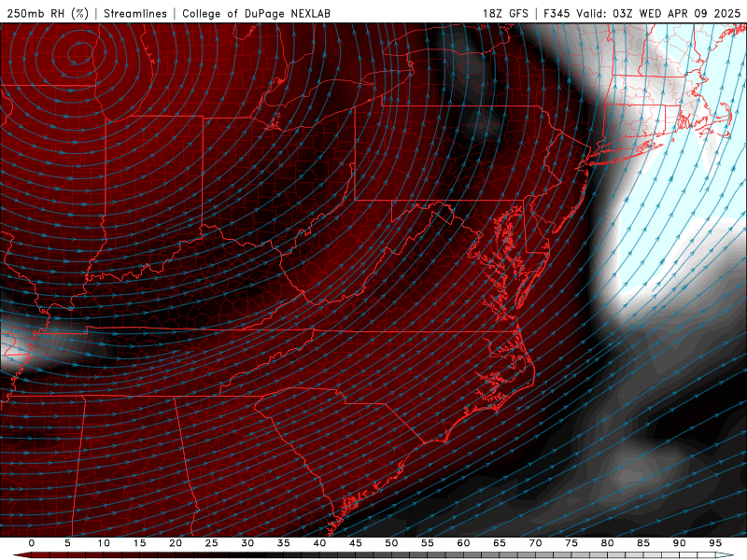Click the colorbar label "30"
The width and height of the screenshot is (747, 560).
[x=247, y=543]
